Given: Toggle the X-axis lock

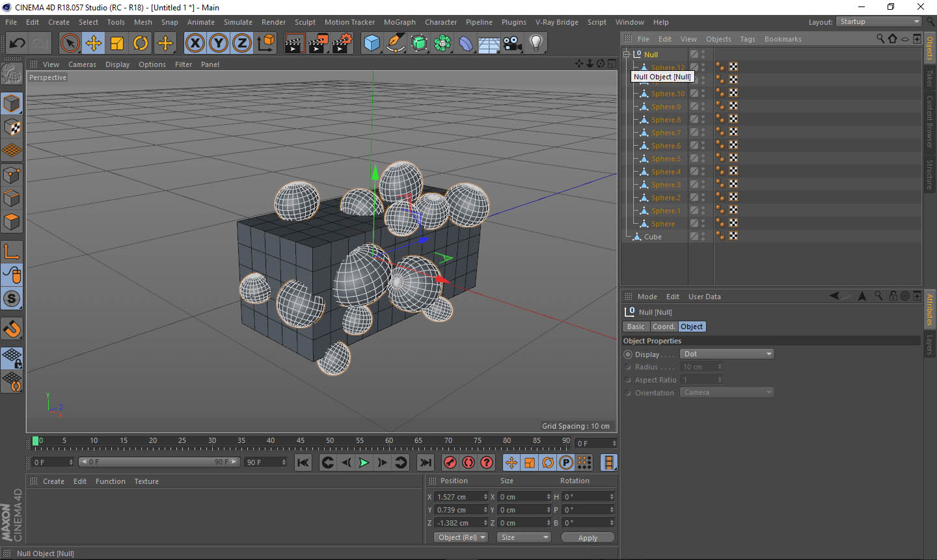Looking at the screenshot, I should pos(195,44).
